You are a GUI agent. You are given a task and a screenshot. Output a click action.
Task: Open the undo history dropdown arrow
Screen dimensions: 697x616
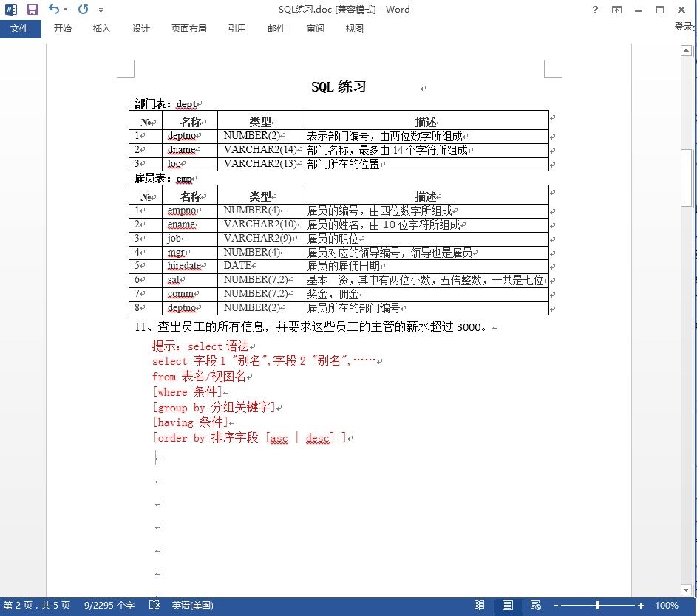coord(65,10)
